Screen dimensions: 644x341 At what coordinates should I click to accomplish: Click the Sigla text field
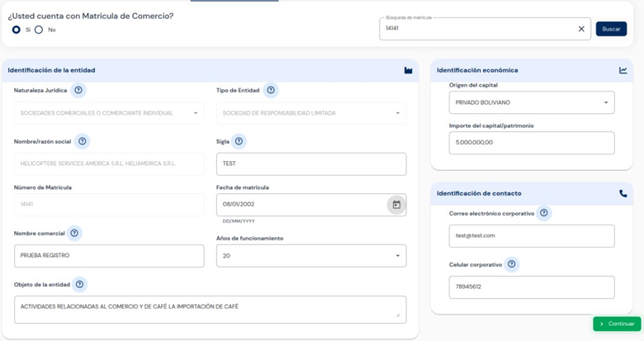coord(311,163)
